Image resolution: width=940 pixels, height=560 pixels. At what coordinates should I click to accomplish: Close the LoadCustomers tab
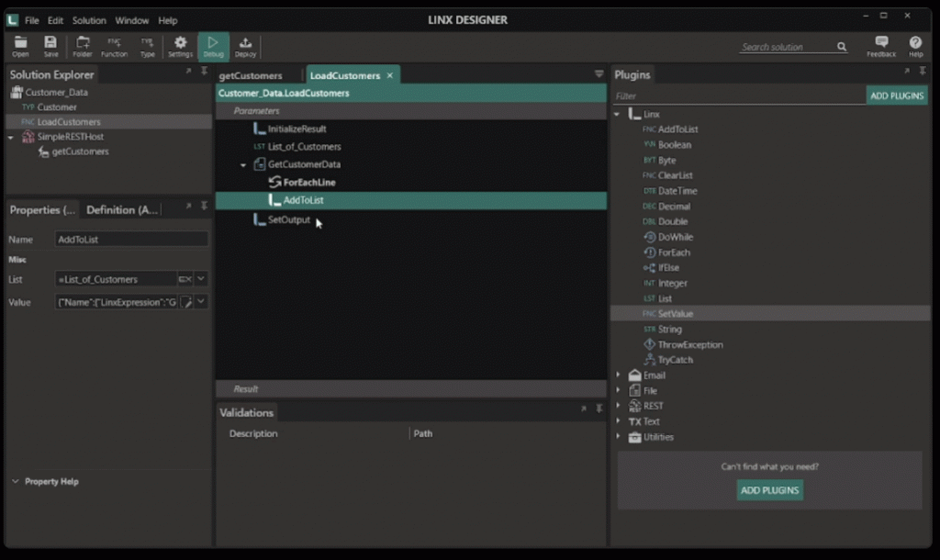[389, 75]
